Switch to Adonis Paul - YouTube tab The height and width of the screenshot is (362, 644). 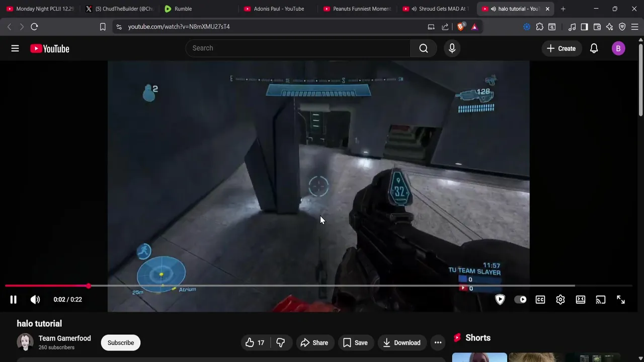(x=278, y=9)
